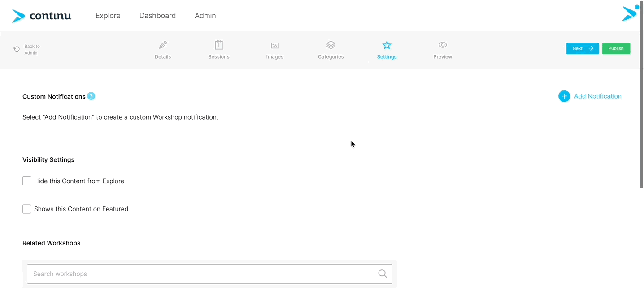Click the Preview eye icon
This screenshot has width=644, height=301.
[x=443, y=45]
